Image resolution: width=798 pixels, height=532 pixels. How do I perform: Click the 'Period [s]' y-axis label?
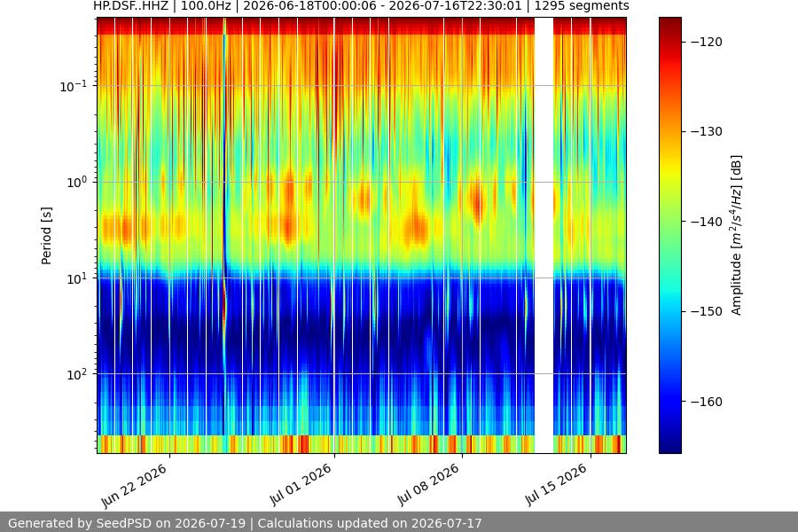(x=46, y=236)
